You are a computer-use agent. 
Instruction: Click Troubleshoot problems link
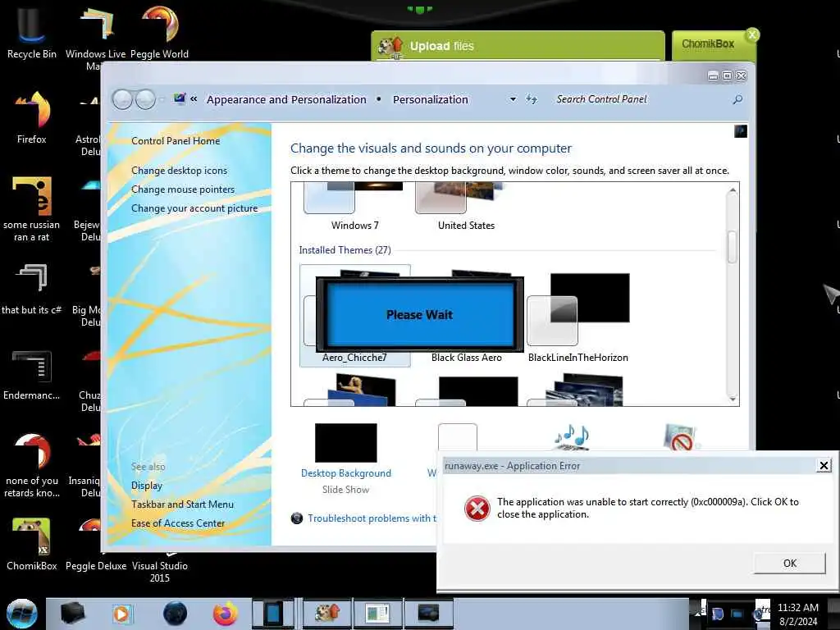(x=372, y=518)
